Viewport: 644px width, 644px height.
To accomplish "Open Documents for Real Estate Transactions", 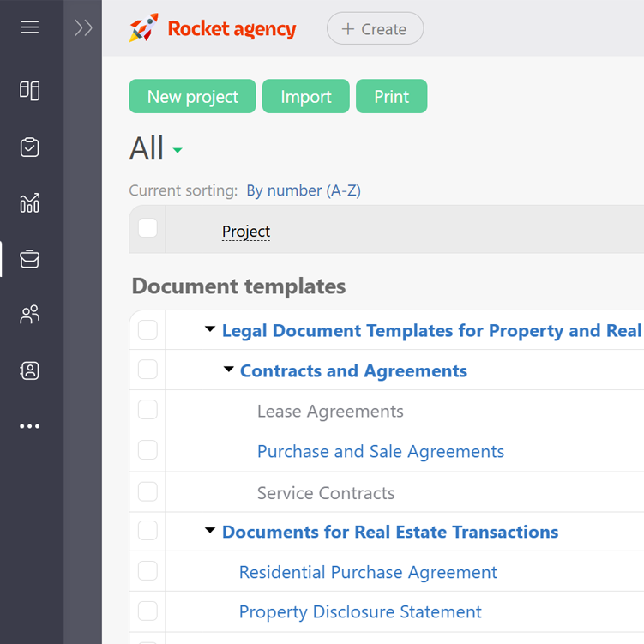I will click(390, 532).
